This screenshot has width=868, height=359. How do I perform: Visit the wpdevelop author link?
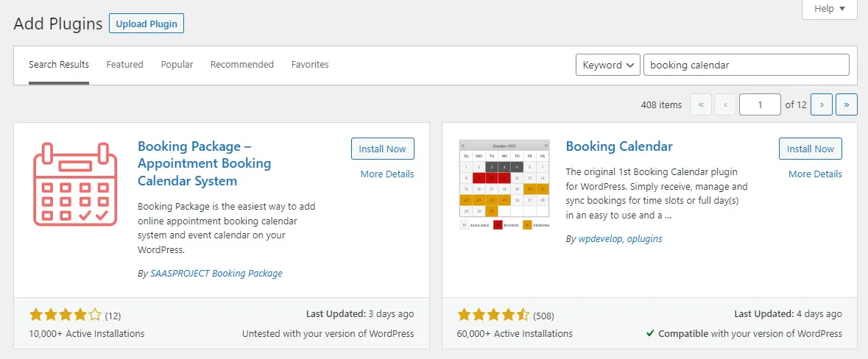[x=600, y=239]
